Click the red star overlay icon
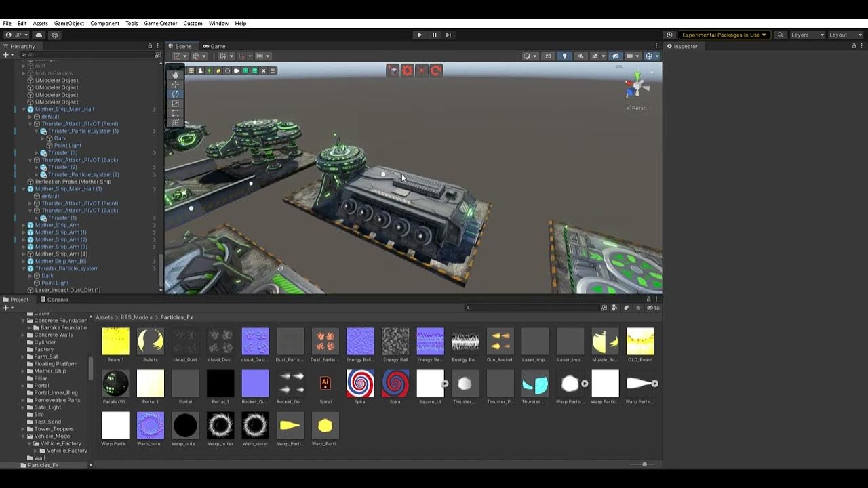 point(422,70)
